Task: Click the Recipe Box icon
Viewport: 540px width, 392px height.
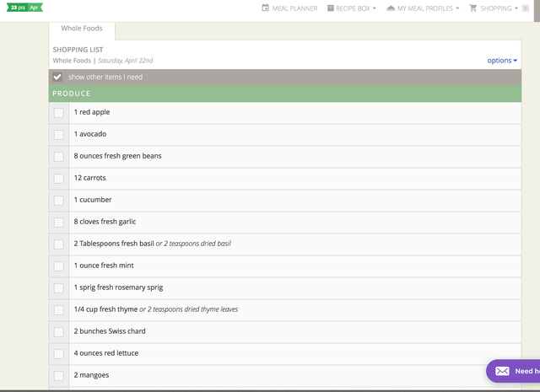Action: (330, 8)
